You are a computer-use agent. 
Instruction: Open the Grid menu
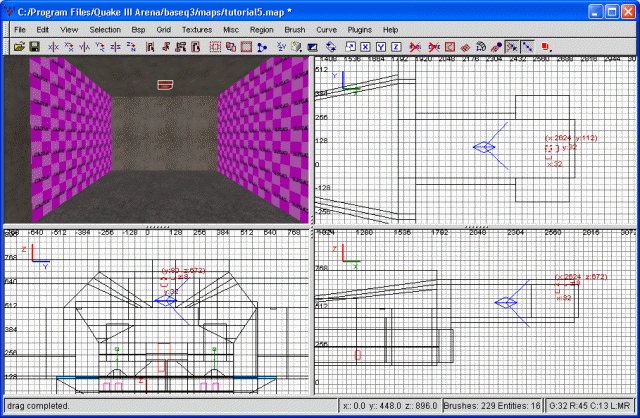tap(163, 30)
